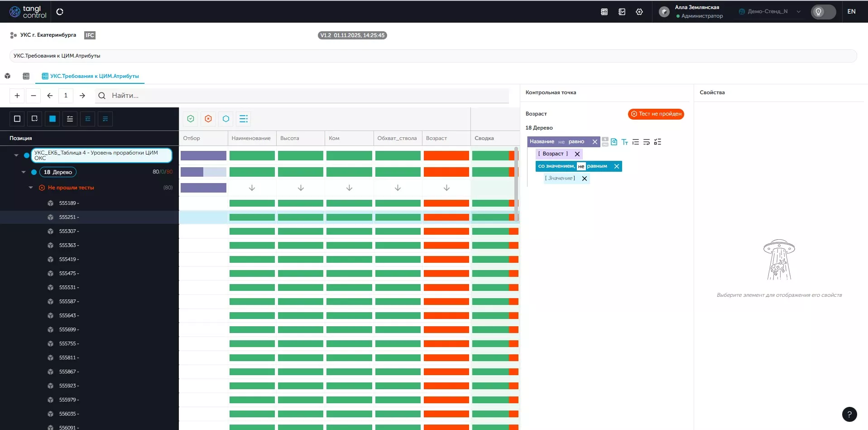Click the text format Tт icon
Screen dimensions: 868x430
625,142
